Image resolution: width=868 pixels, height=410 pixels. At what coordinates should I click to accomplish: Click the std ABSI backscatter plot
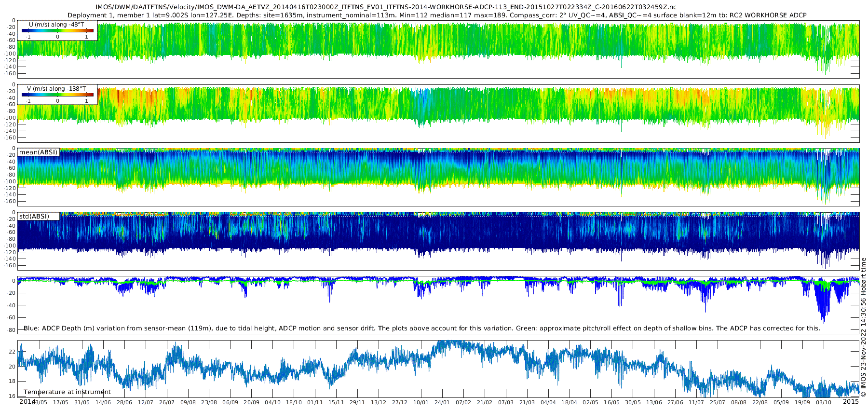[438, 241]
